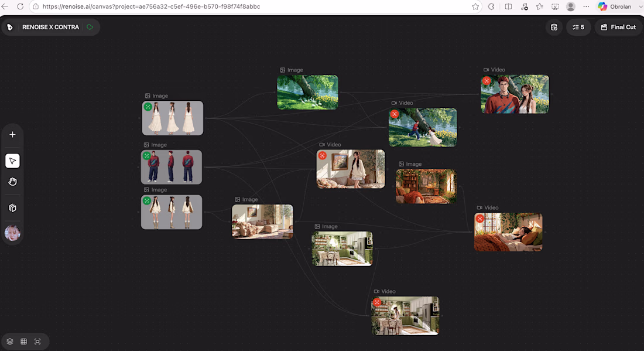Viewport: 644px width, 351px height.
Task: Select the white dress character sheet thumbnail
Action: tap(173, 118)
